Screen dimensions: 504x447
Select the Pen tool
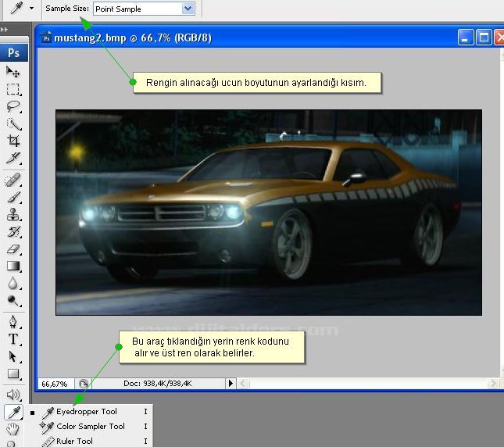(x=13, y=322)
